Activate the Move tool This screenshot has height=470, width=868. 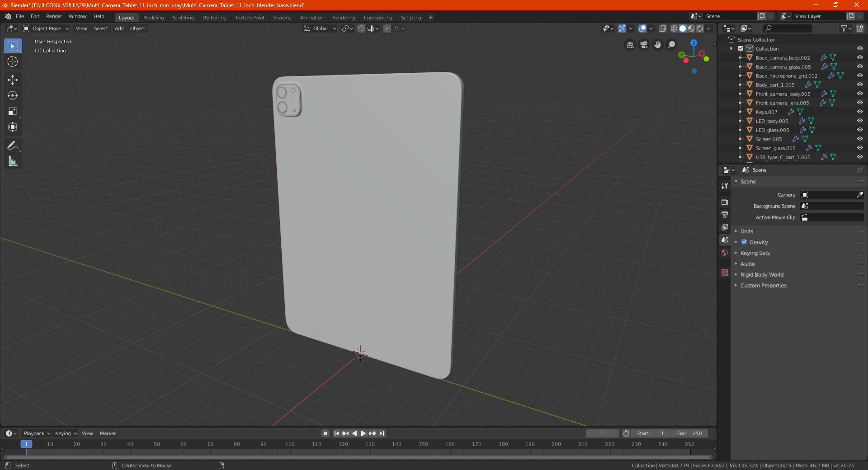(13, 80)
